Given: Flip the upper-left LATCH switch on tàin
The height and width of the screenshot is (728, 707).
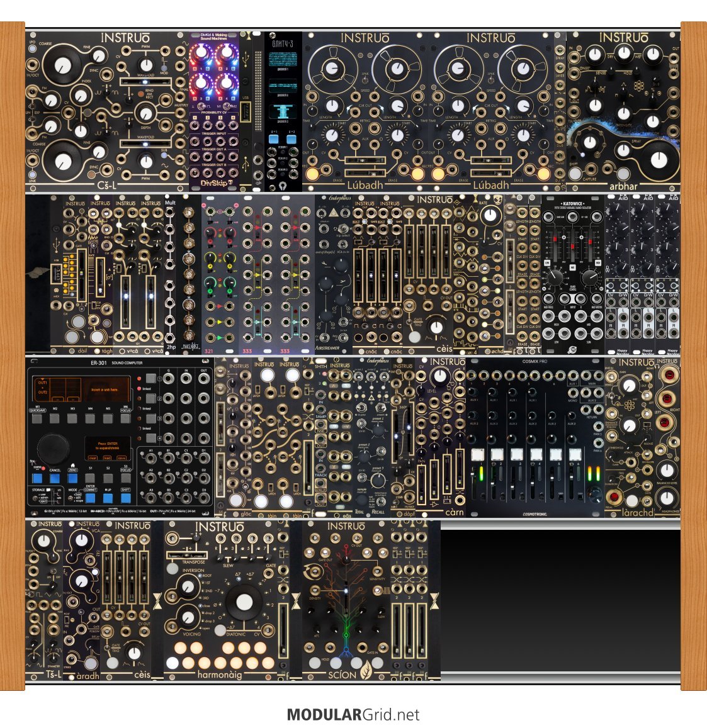Looking at the screenshot, I should tap(257, 389).
